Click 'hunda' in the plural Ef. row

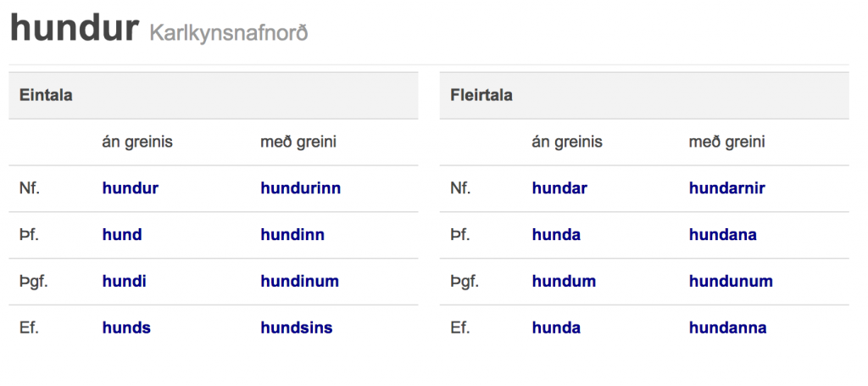(x=556, y=328)
